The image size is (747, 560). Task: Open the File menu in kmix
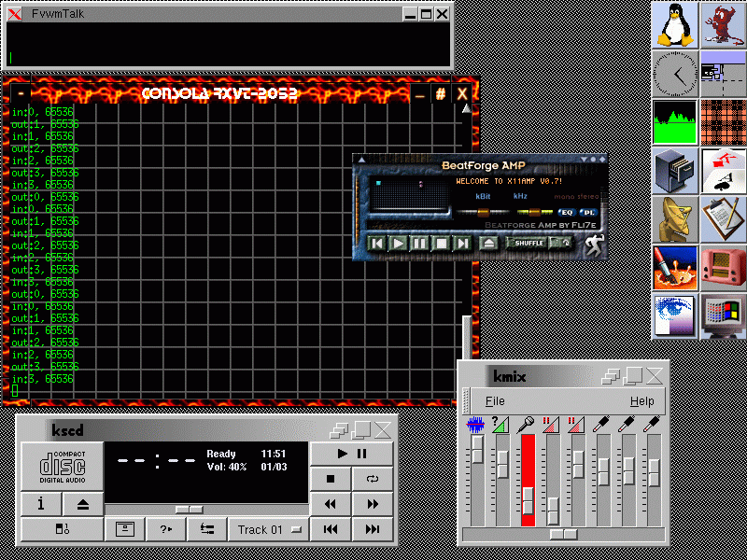[495, 401]
